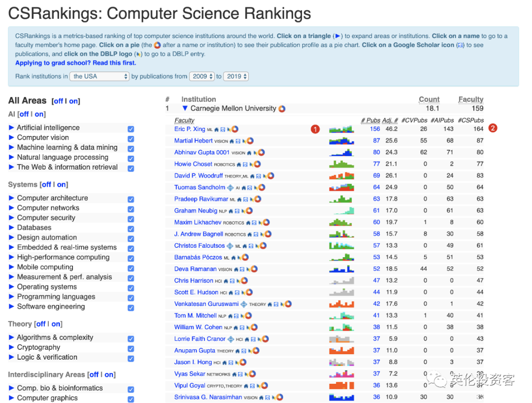
Task: Turn on all Theory areas
Action: [x=56, y=324]
